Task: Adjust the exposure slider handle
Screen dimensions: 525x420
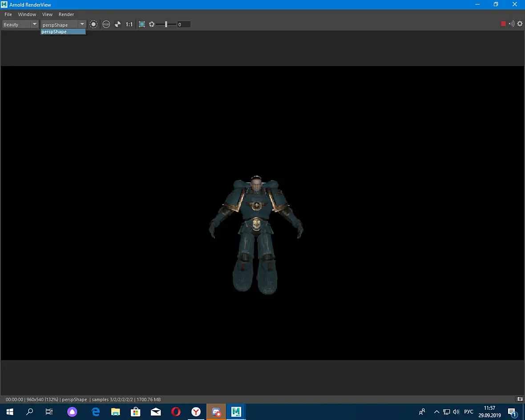Action: pos(166,24)
